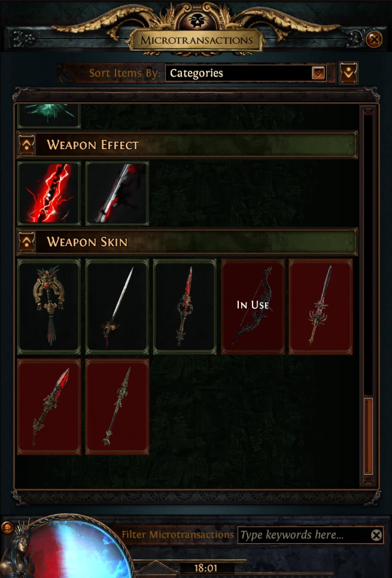Screen dimensions: 392x578
Task: Select the long green spear weapon skin
Action: tap(117, 407)
